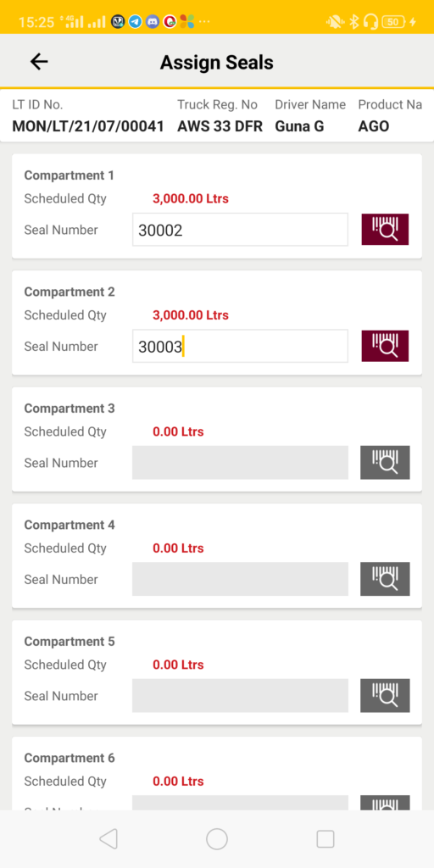This screenshot has width=434, height=868.
Task: Tap Compartment 5 barcode scan icon
Action: tap(385, 695)
